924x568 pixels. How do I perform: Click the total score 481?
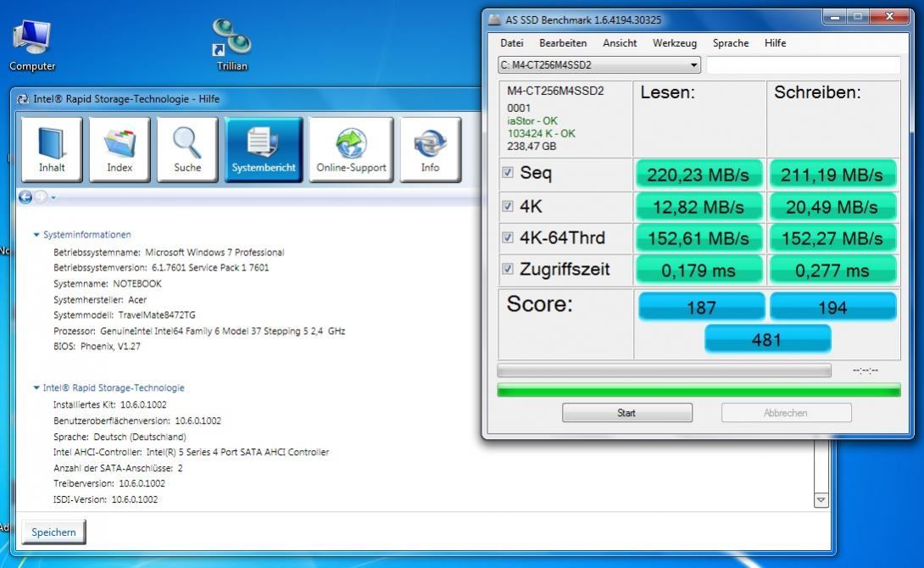766,339
